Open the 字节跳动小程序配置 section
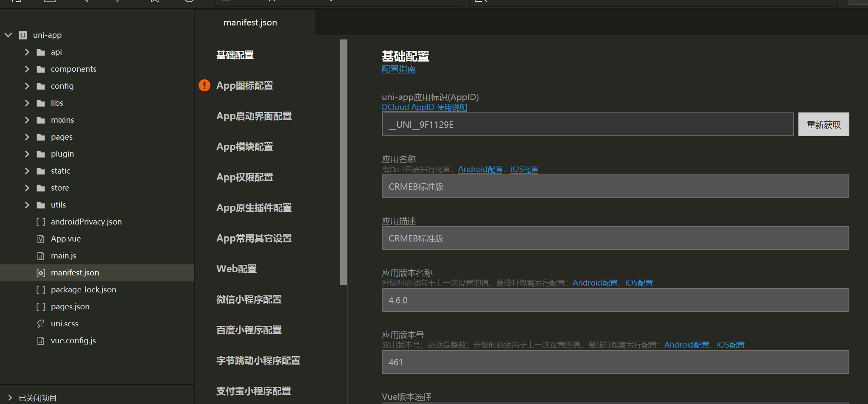The width and height of the screenshot is (868, 404). [x=258, y=360]
